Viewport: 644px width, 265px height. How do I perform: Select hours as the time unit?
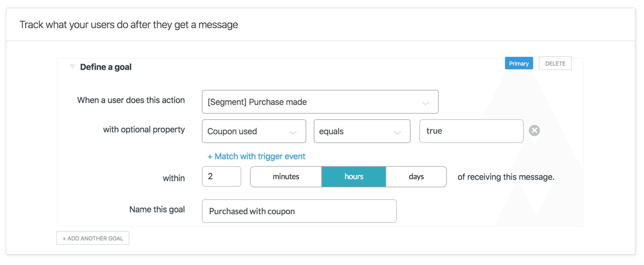coord(353,177)
